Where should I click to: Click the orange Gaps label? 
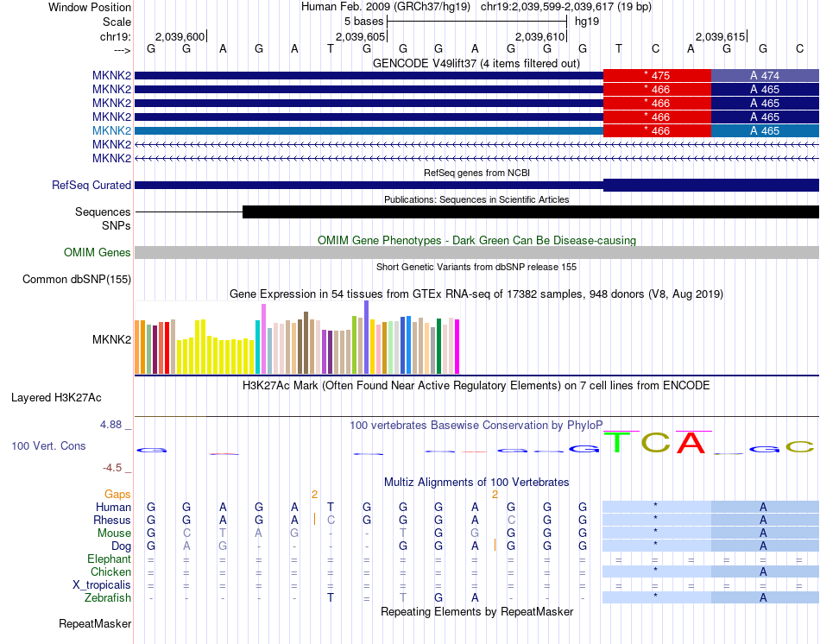click(117, 495)
